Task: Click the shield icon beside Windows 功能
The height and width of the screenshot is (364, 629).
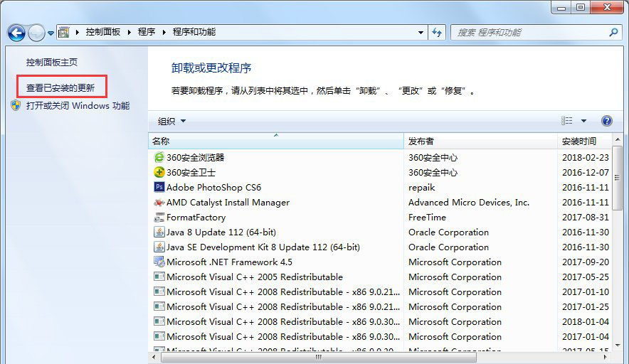Action: click(x=16, y=105)
